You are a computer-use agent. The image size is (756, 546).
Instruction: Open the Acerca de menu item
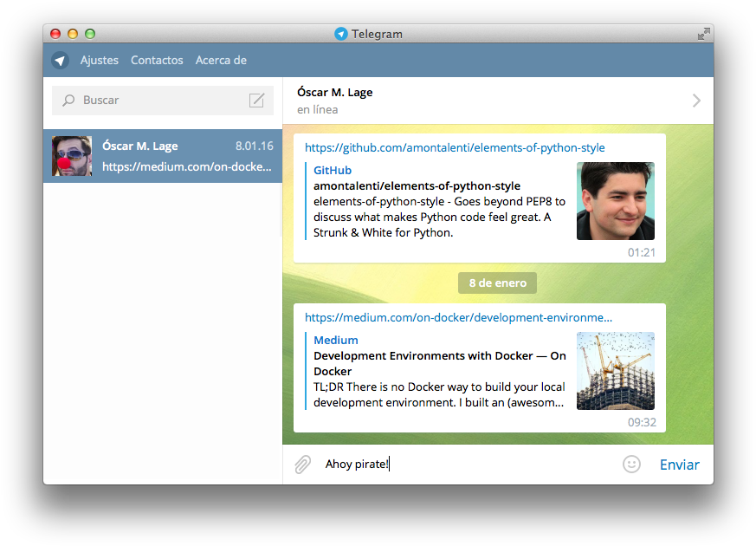(x=220, y=60)
